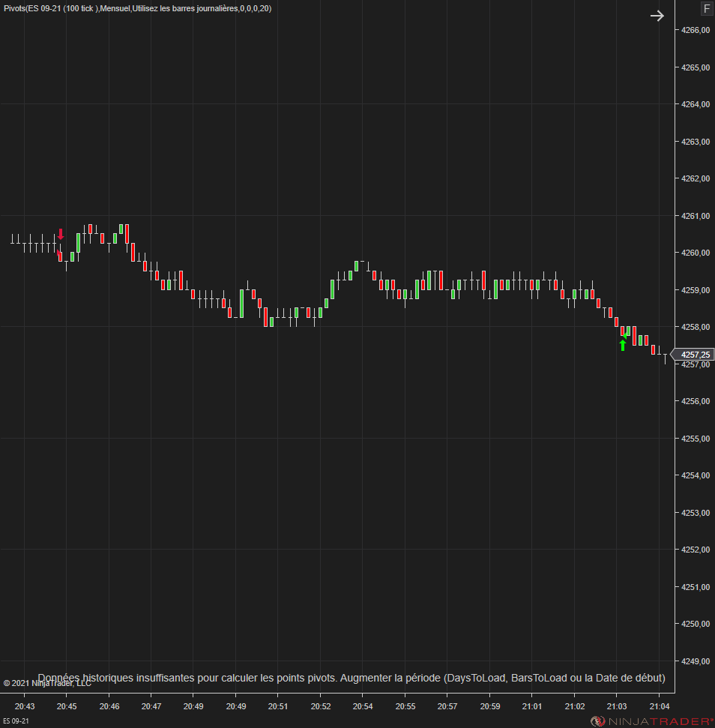Viewport: 715px width, 728px height.
Task: Click the green up arrow trade marker
Action: point(623,345)
